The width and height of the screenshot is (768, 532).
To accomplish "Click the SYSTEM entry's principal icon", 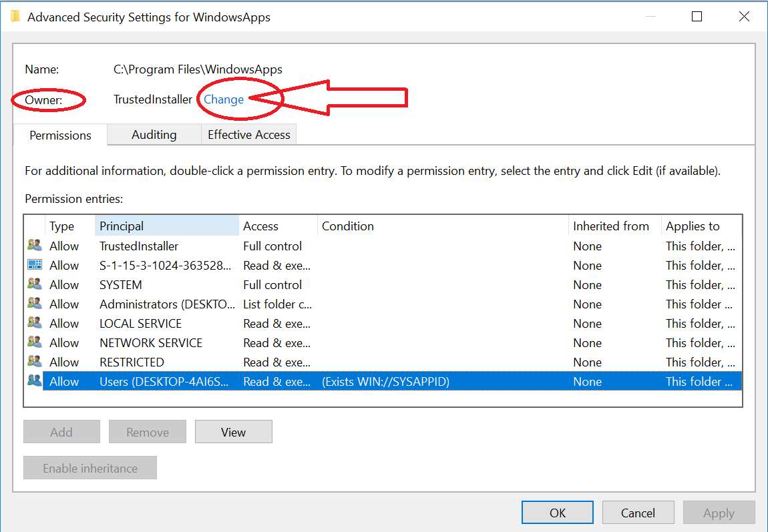I will click(x=34, y=284).
